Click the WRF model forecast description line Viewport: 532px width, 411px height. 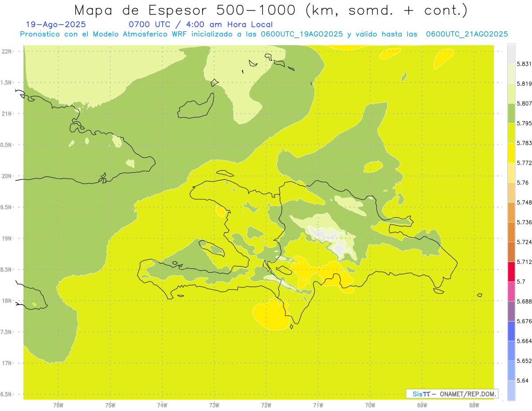click(x=264, y=34)
